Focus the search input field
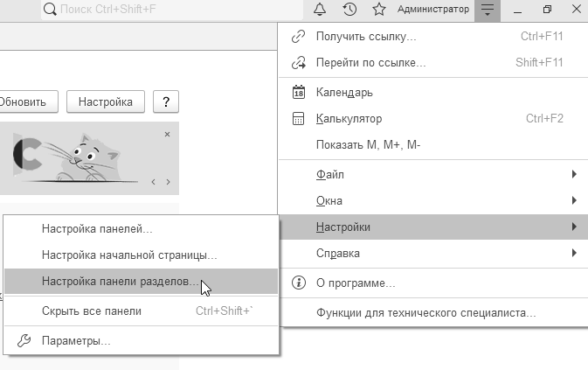 coord(175,10)
